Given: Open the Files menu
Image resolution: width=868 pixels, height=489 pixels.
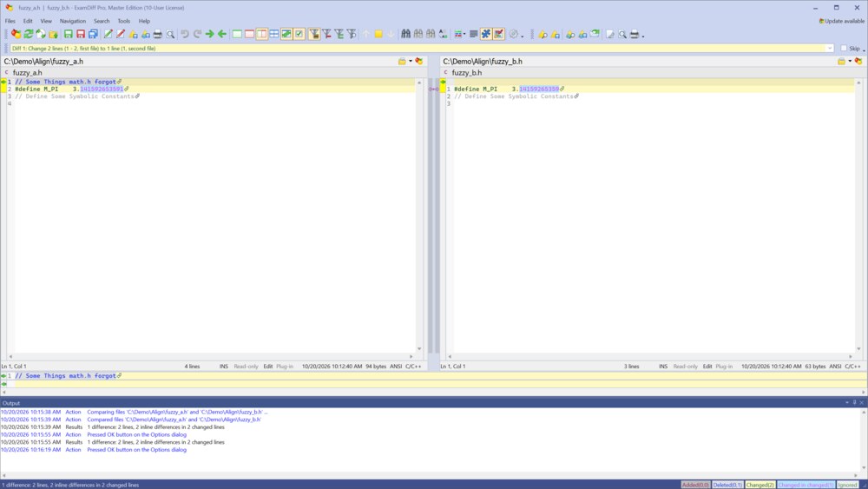Looking at the screenshot, I should 10,21.
